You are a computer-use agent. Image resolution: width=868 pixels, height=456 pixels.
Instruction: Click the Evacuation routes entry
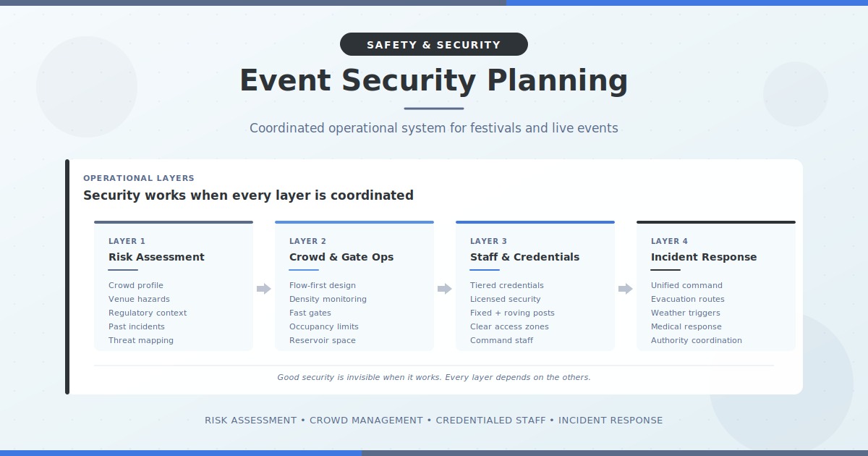coord(688,299)
